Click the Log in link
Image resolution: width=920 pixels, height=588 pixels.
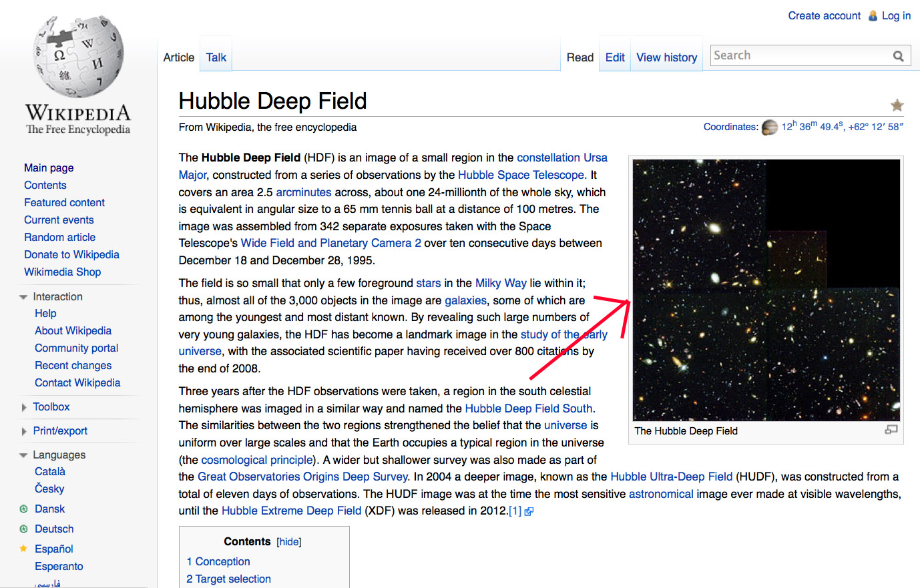coord(896,15)
